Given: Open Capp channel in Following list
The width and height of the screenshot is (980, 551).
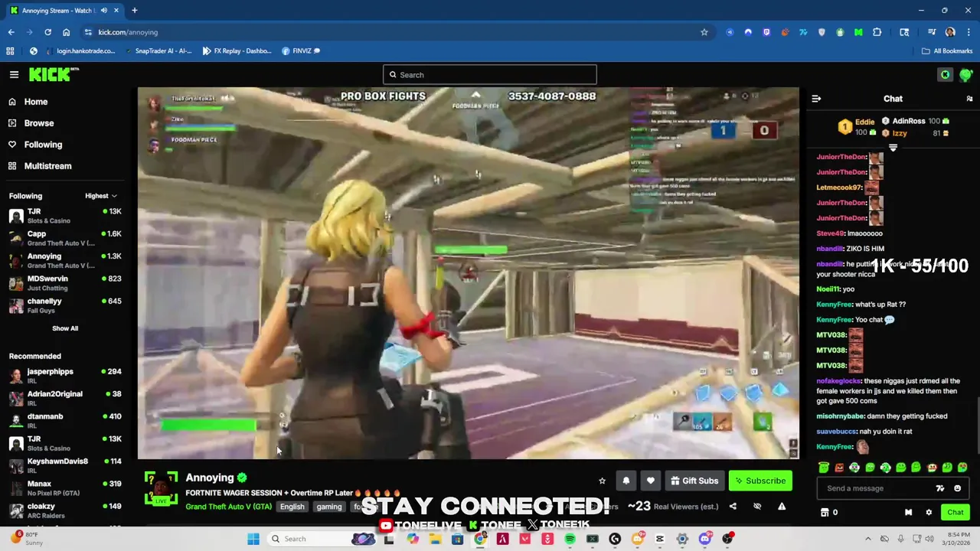Looking at the screenshot, I should (65, 238).
